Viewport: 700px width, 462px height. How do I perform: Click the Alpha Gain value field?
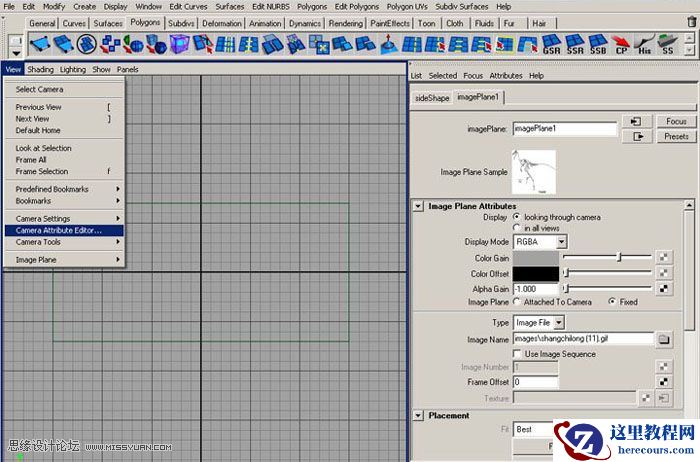click(535, 288)
